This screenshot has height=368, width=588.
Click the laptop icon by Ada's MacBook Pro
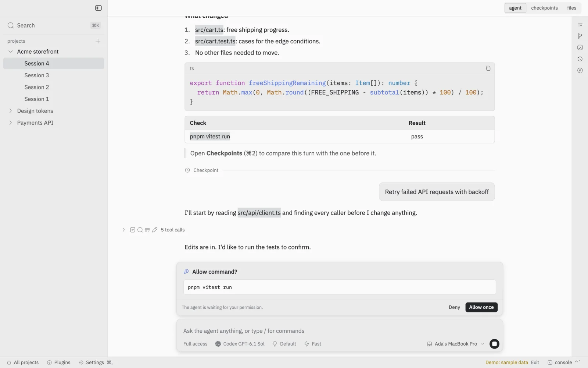pos(430,344)
